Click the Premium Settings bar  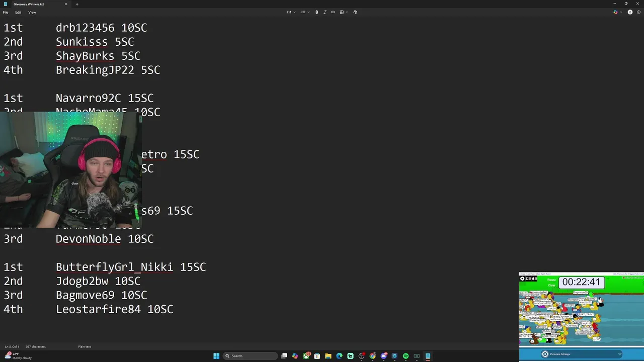[582, 354]
